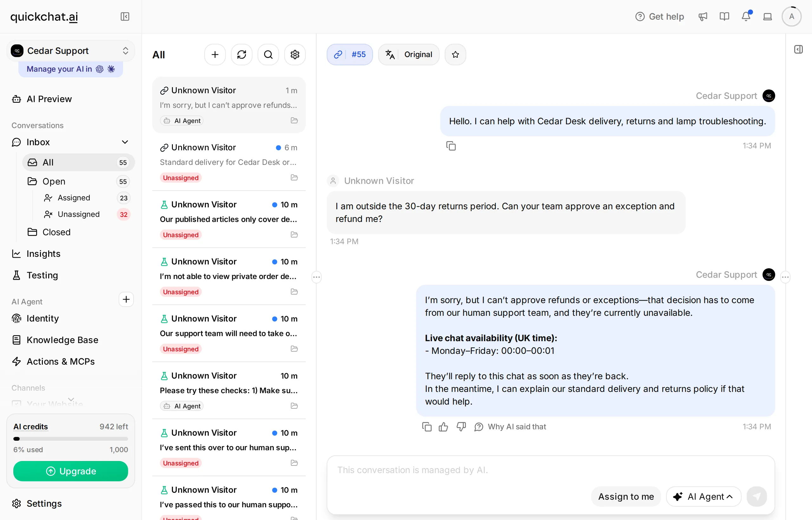The image size is (812, 520).
Task: Expand the Channels section chevron
Action: [x=71, y=400]
